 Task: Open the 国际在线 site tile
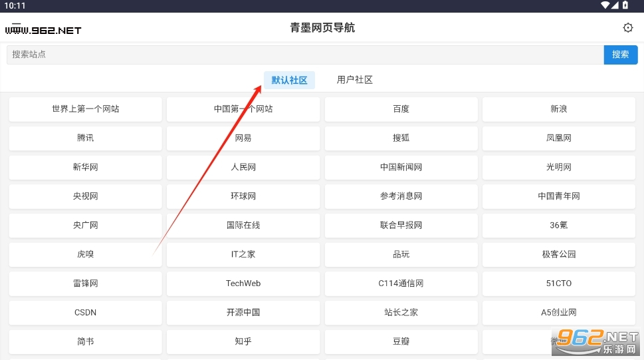[x=243, y=226]
